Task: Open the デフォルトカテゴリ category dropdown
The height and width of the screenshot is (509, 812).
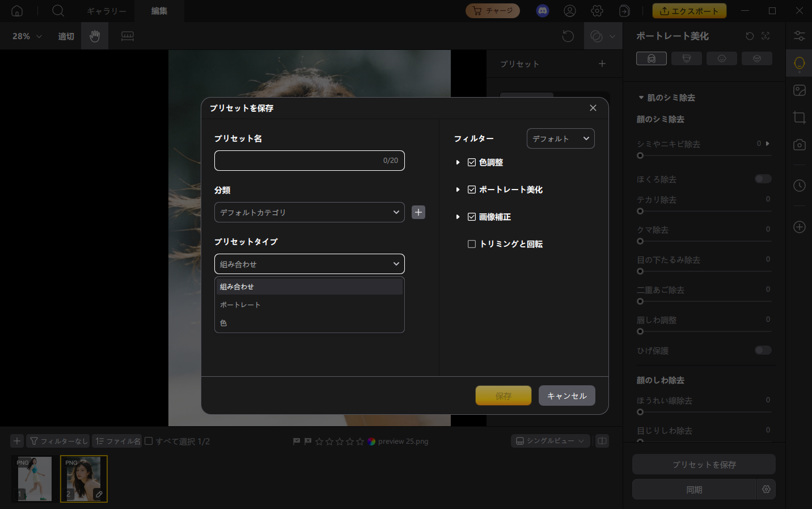Action: (309, 212)
